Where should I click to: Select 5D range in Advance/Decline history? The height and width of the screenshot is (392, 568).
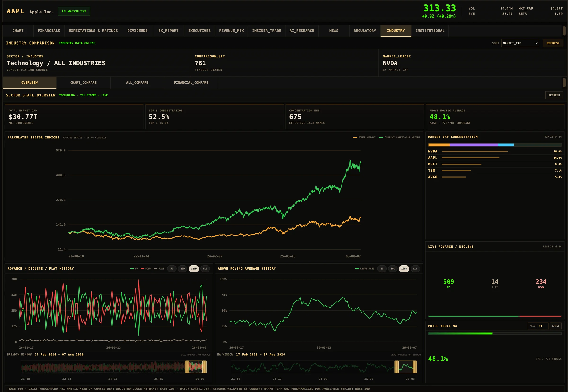172,269
